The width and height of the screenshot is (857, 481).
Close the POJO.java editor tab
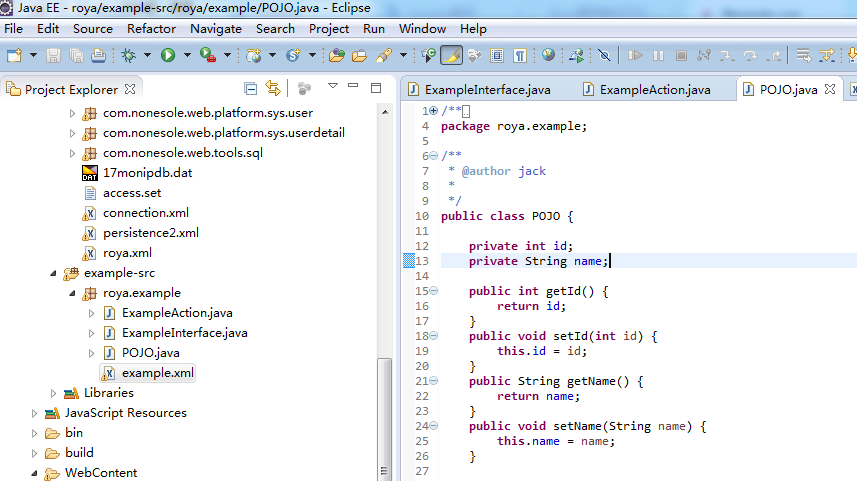(x=830, y=89)
